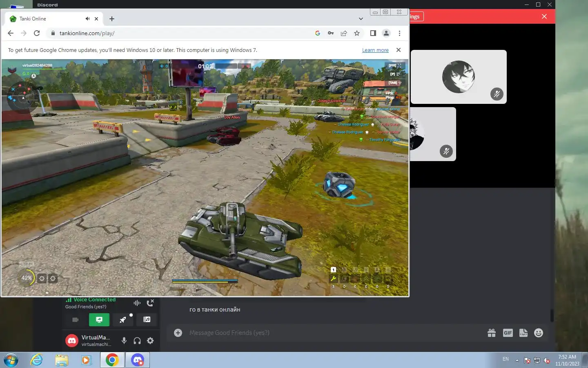Click player name Timothy Ferguson
This screenshot has height=368, width=588.
(385, 140)
